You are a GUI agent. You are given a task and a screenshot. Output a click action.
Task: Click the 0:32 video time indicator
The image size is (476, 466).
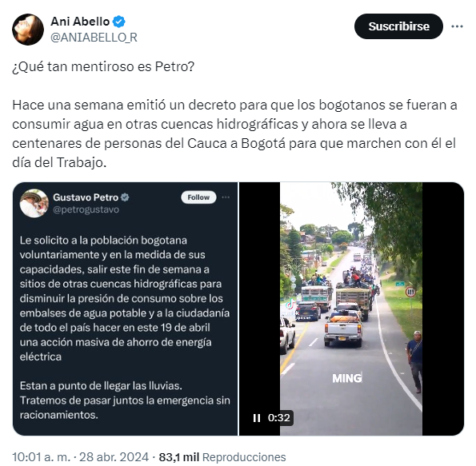(x=278, y=418)
